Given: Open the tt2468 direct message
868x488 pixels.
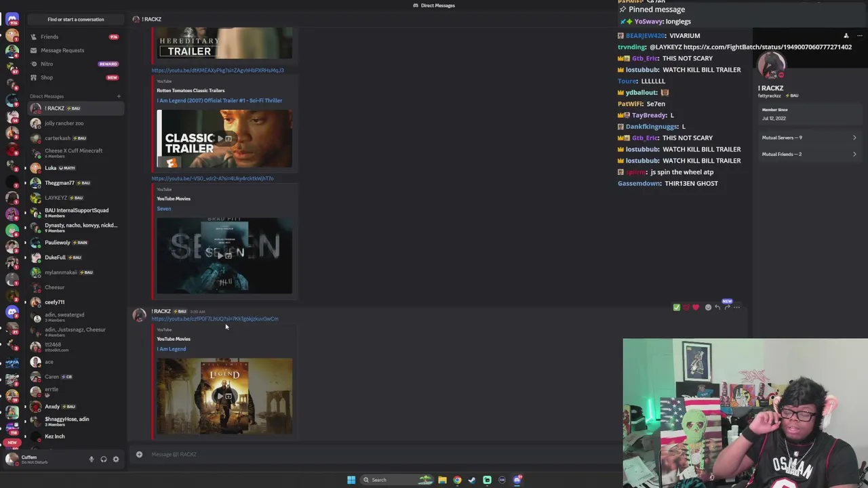Looking at the screenshot, I should pos(76,347).
